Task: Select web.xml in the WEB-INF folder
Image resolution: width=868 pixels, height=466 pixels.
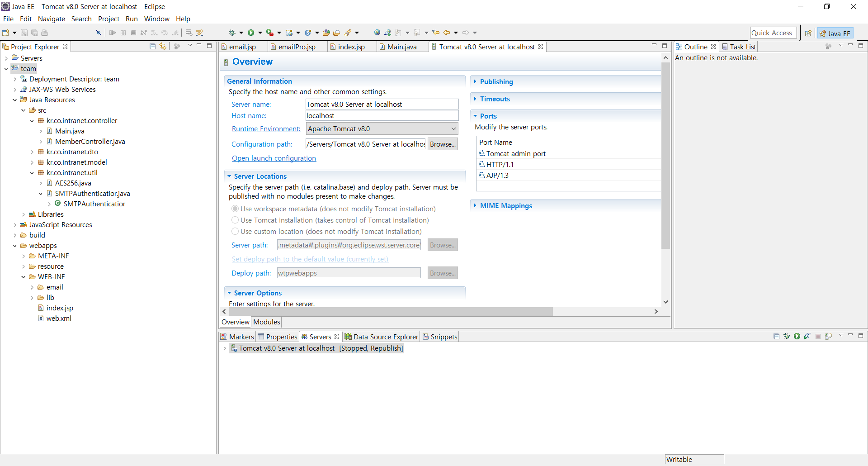Action: [59, 319]
